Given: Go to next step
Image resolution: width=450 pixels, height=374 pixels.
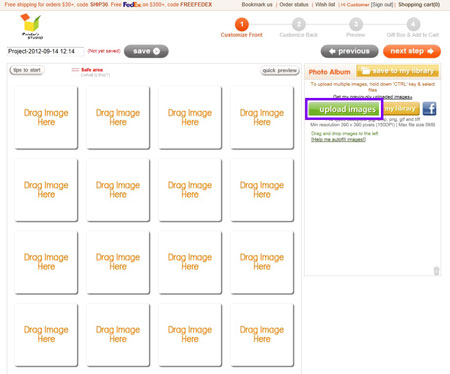Looking at the screenshot, I should [x=412, y=51].
